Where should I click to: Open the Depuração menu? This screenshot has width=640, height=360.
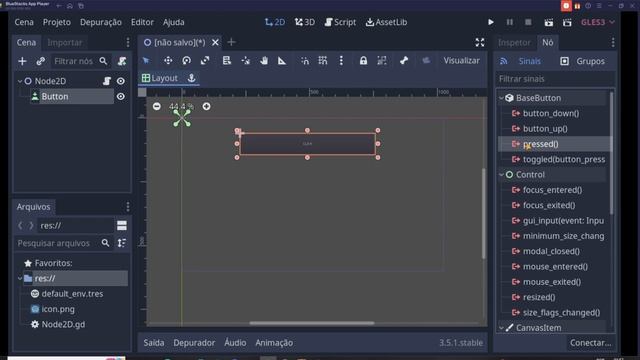click(x=101, y=22)
